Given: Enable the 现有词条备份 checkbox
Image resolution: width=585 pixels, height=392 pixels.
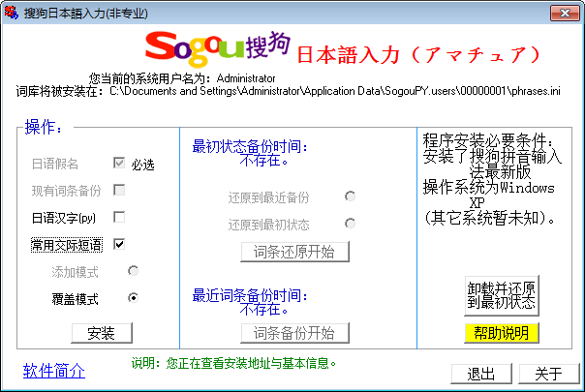Looking at the screenshot, I should coord(119,190).
